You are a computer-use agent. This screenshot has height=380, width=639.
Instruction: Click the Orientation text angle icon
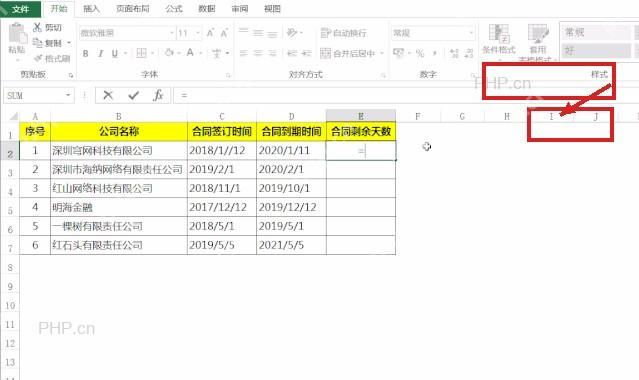point(292,33)
